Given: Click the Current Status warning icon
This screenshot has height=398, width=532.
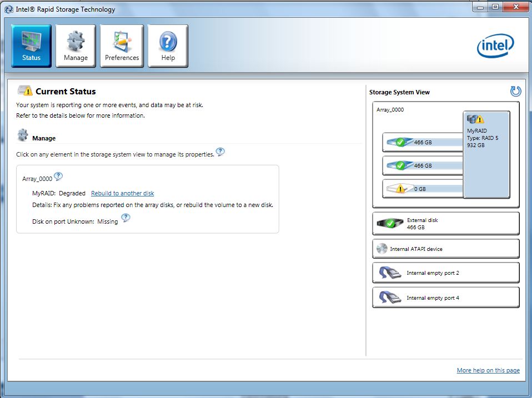Looking at the screenshot, I should [x=25, y=90].
